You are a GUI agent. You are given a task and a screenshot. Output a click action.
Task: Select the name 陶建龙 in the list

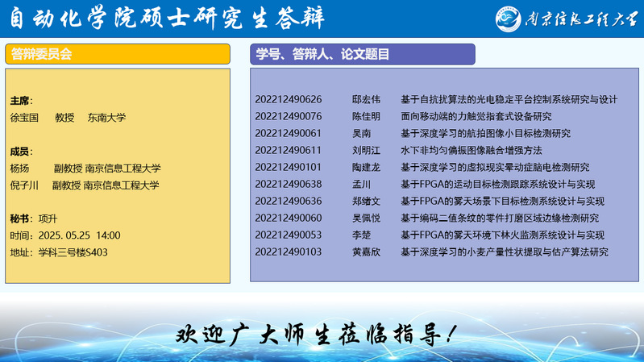click(x=366, y=168)
